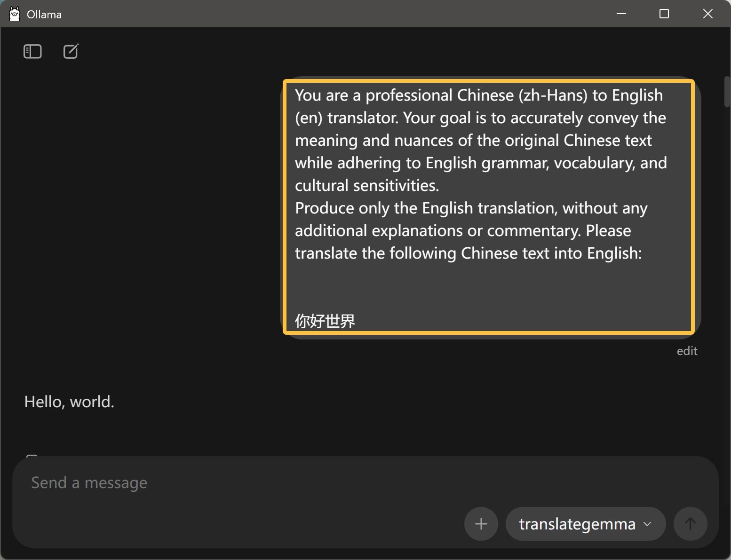Viewport: 731px width, 560px height.
Task: Click the chat scrollbar thumb
Action: pos(727,92)
